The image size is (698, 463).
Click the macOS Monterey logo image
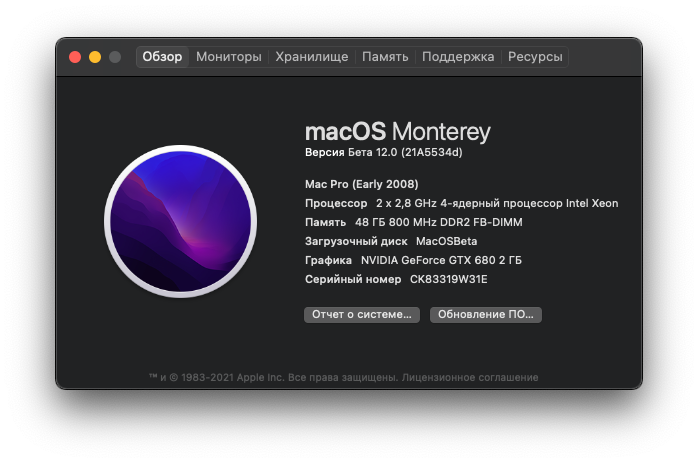tap(181, 221)
